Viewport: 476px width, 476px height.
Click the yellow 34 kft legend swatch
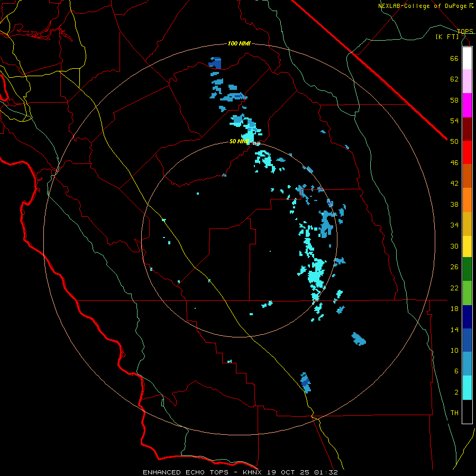coord(467,246)
